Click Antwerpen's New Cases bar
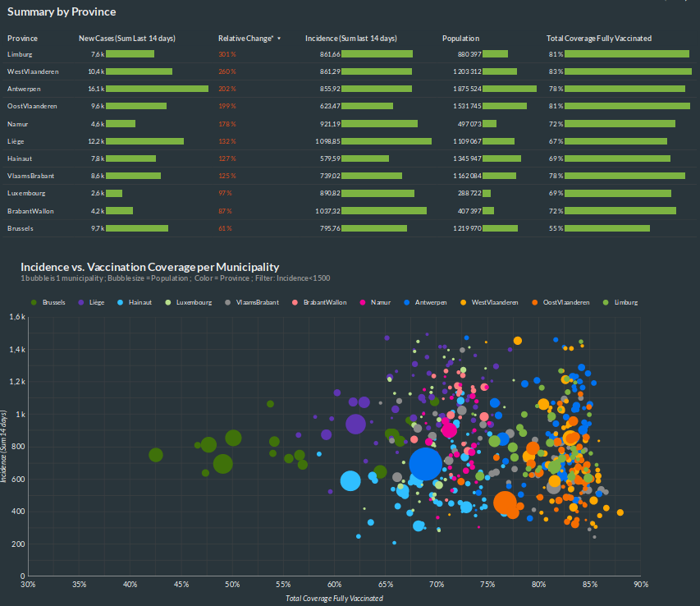700x606 pixels. [x=157, y=89]
